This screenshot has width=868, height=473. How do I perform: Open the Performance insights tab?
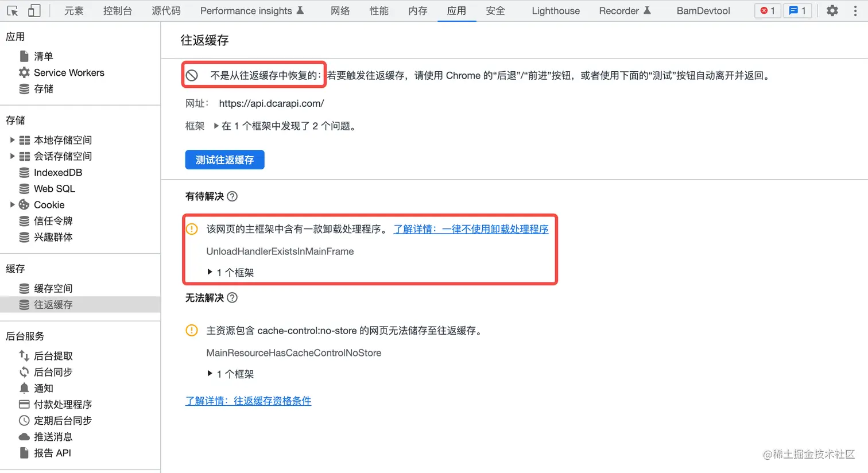click(x=252, y=10)
